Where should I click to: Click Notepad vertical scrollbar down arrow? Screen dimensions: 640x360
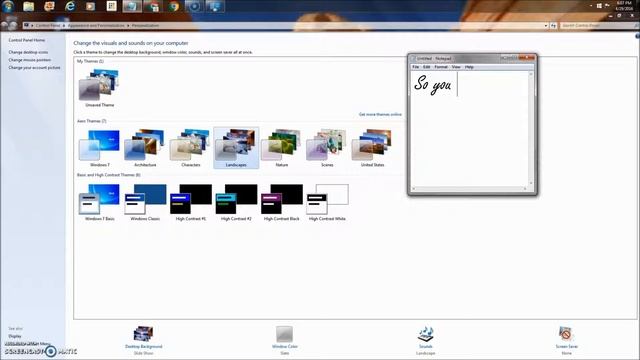click(531, 183)
